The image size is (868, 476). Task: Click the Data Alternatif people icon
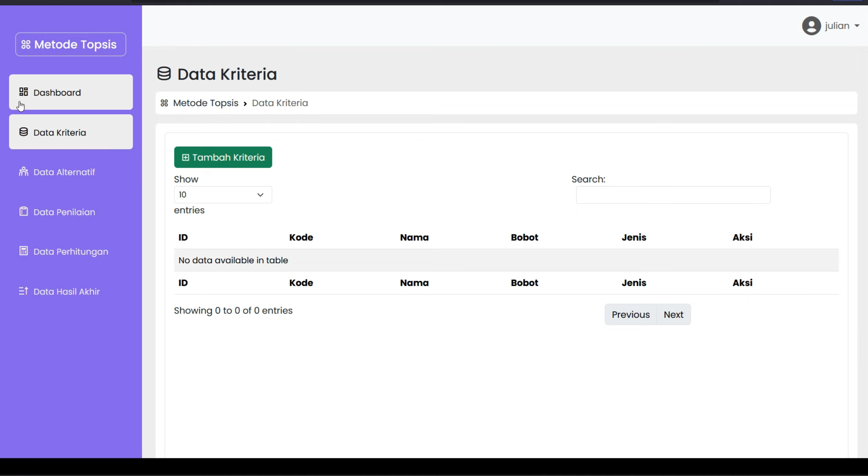[23, 171]
